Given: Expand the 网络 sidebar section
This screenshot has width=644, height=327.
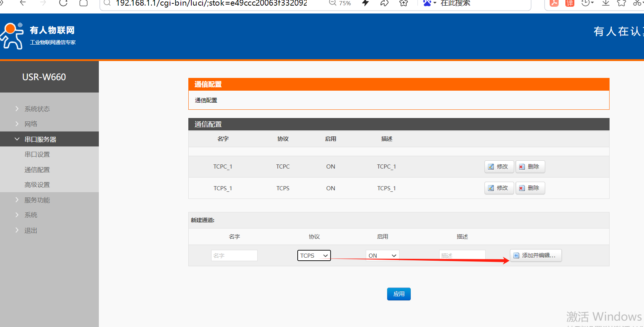Looking at the screenshot, I should click(x=31, y=124).
